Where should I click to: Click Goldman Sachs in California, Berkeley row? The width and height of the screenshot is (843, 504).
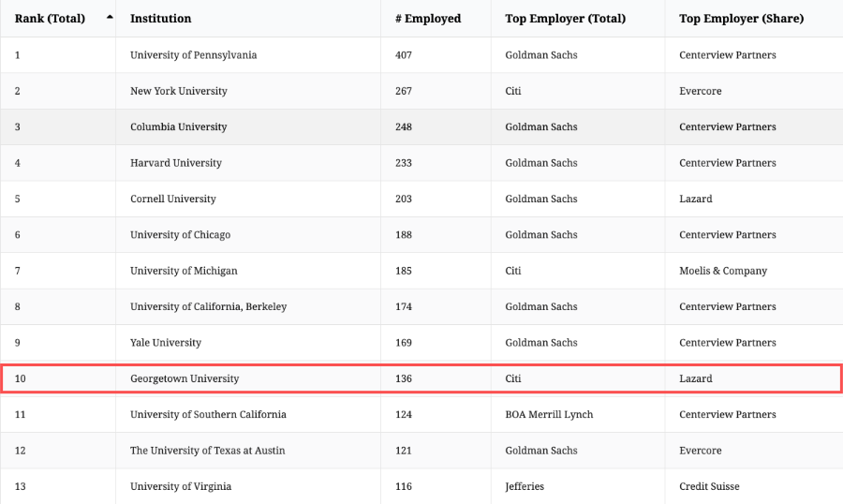point(540,306)
